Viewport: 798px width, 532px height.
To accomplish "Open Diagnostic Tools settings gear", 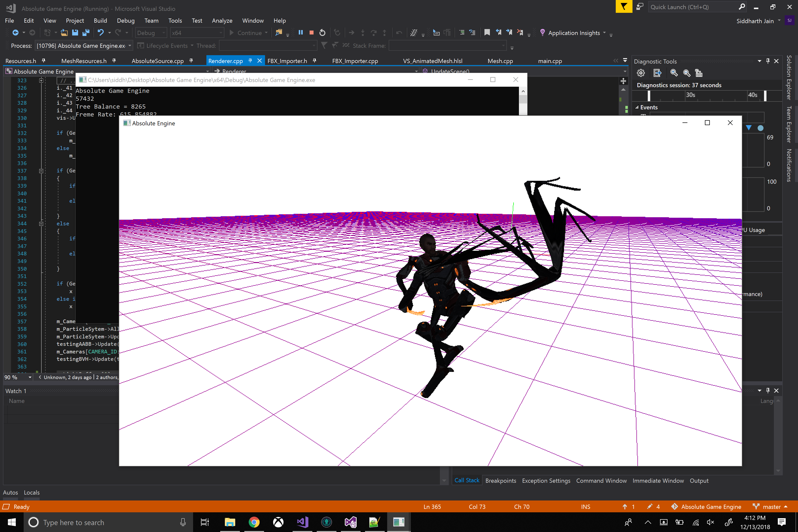I will [x=641, y=73].
